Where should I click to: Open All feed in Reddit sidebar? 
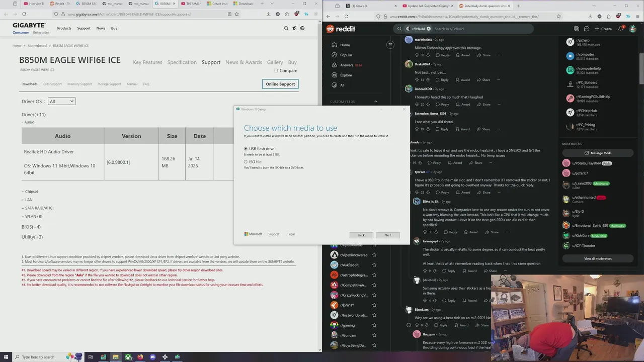click(342, 85)
